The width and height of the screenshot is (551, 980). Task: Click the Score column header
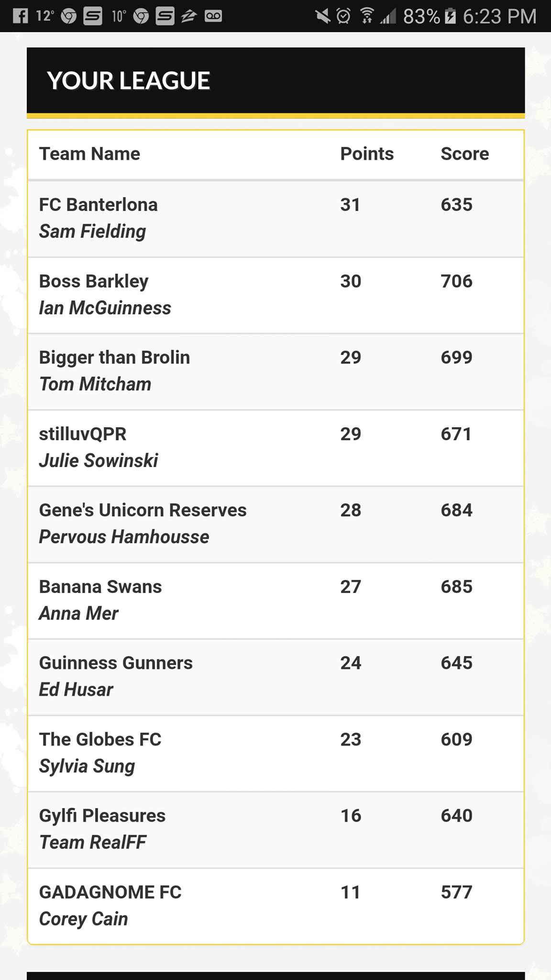tap(464, 154)
